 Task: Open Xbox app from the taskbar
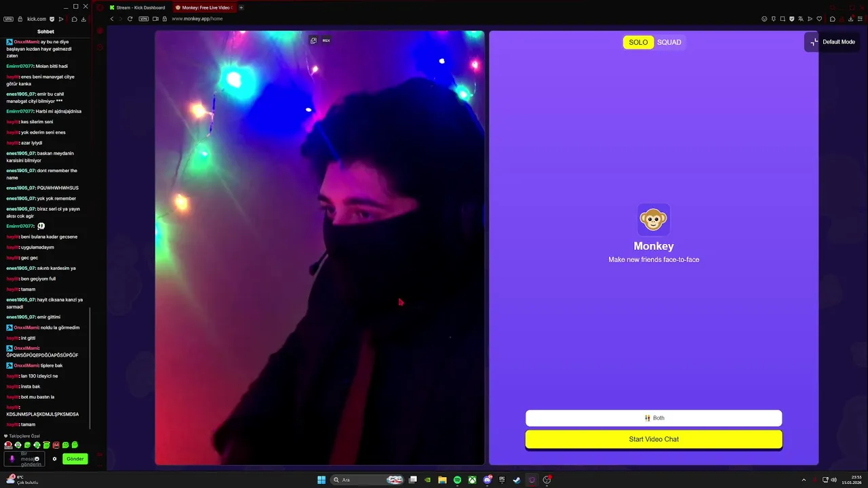pyautogui.click(x=472, y=480)
